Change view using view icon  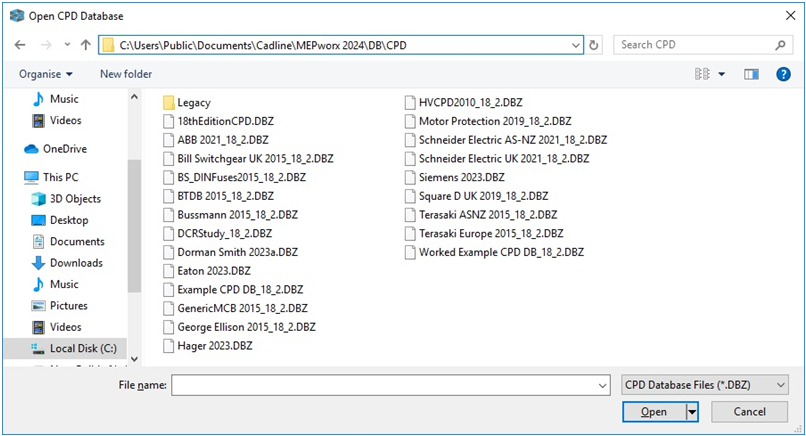(x=702, y=74)
